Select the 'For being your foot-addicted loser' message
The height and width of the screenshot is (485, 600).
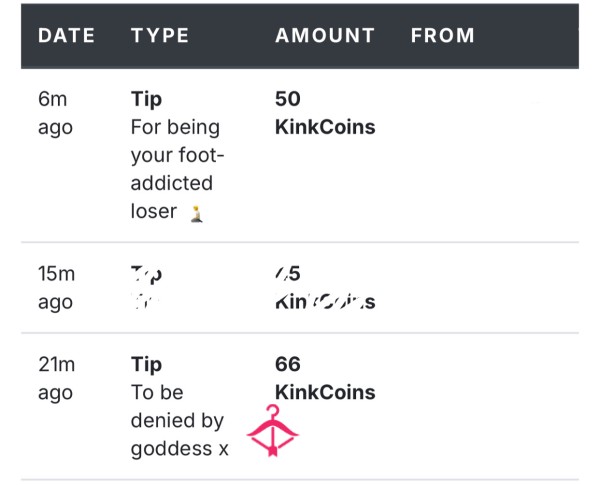(177, 169)
